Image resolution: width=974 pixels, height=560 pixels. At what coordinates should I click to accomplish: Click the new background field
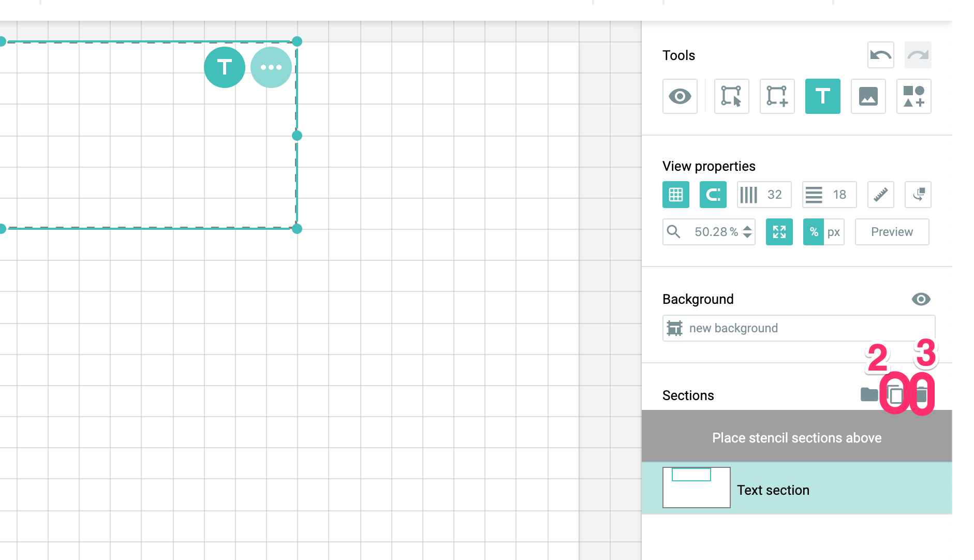click(799, 328)
